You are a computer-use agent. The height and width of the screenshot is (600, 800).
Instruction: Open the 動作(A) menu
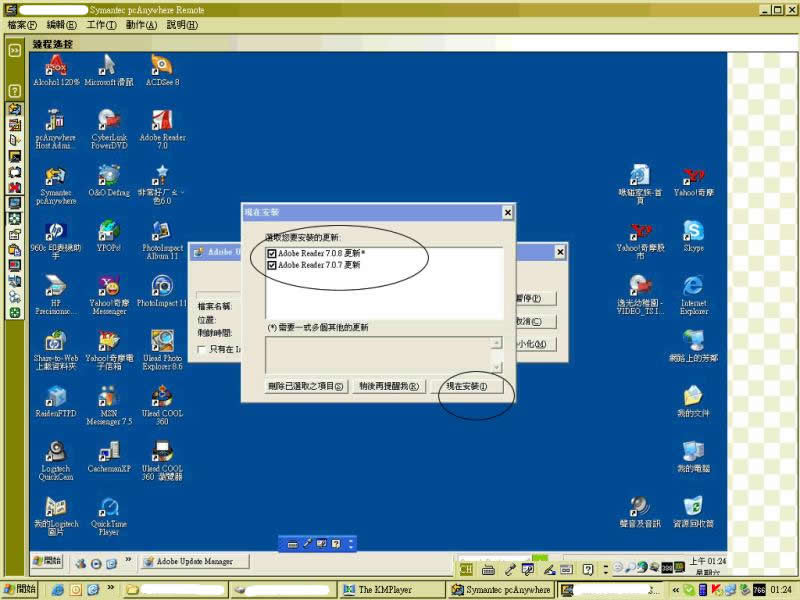(x=141, y=25)
